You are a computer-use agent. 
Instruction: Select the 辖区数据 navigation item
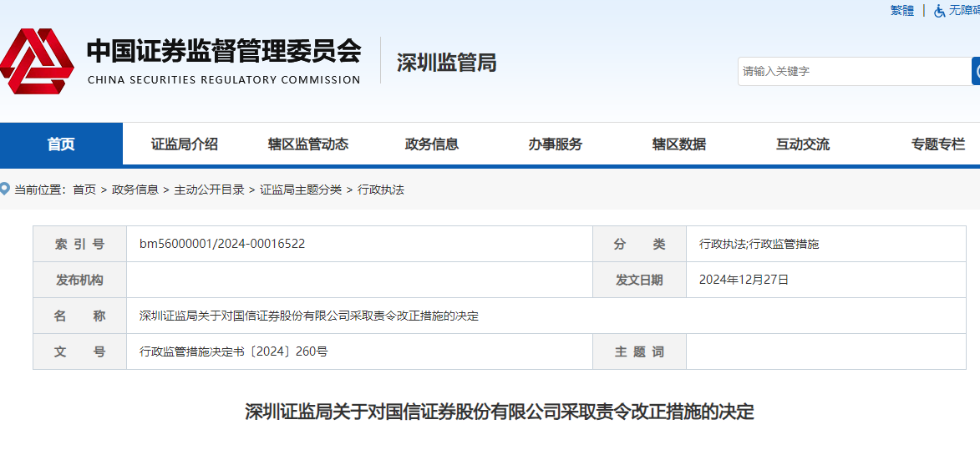pyautogui.click(x=679, y=144)
